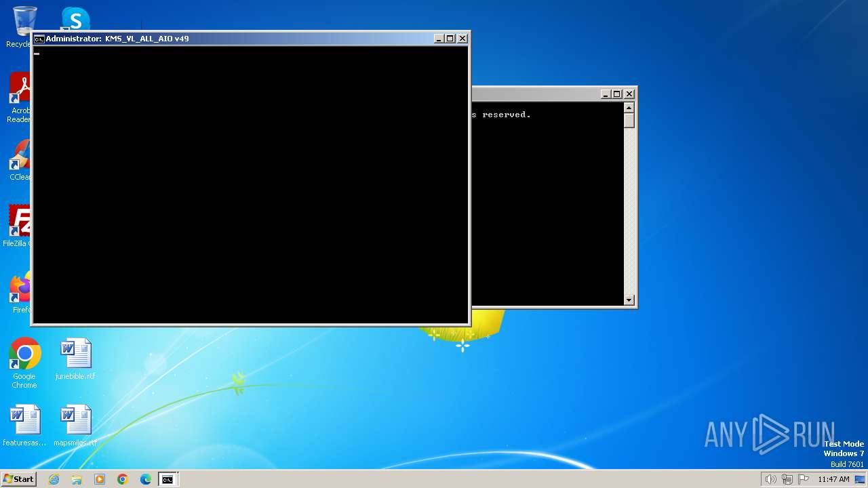Click the Start button

(18, 479)
